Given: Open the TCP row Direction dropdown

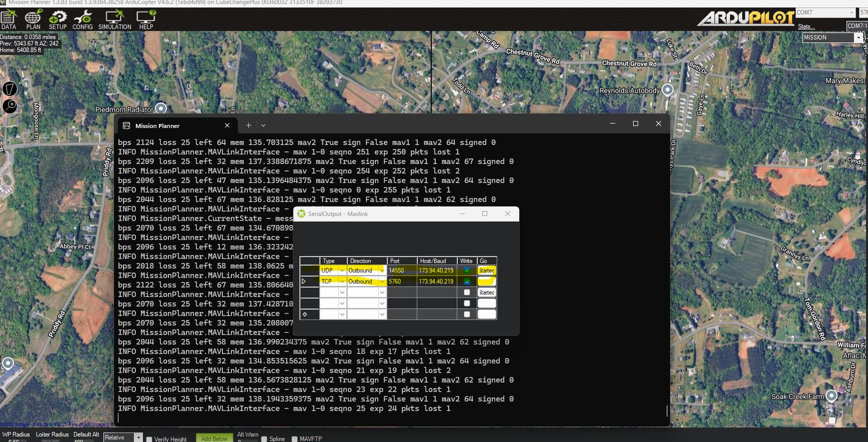Looking at the screenshot, I should point(382,281).
